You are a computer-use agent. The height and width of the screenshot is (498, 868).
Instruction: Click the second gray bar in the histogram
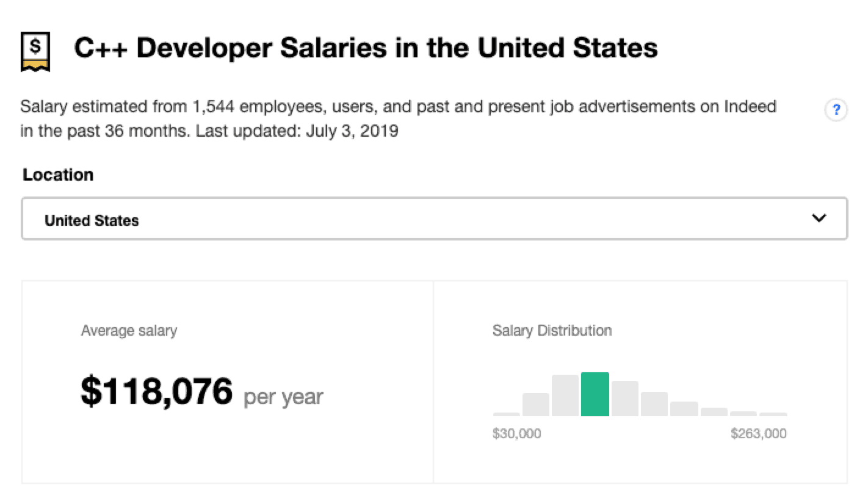(535, 405)
